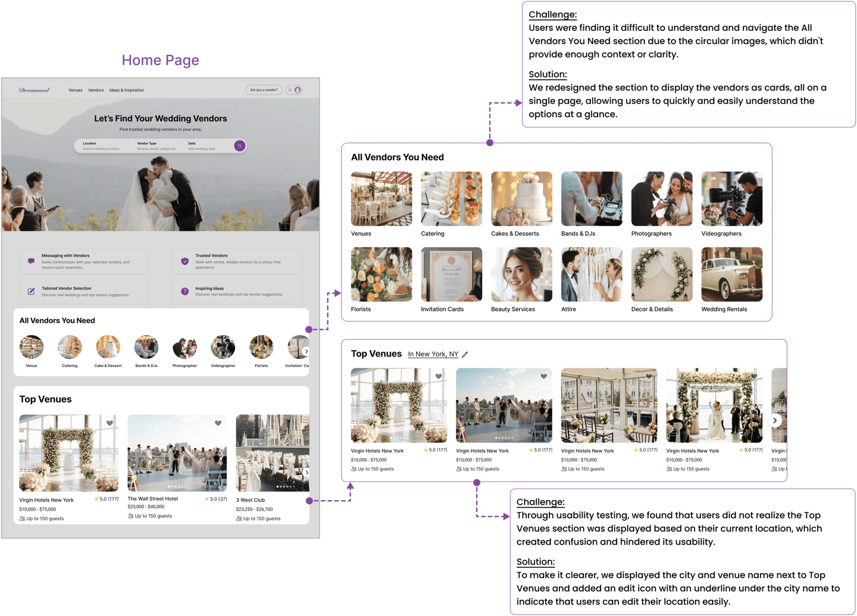Click the Tailored Vendor Selection edit icon

(31, 291)
